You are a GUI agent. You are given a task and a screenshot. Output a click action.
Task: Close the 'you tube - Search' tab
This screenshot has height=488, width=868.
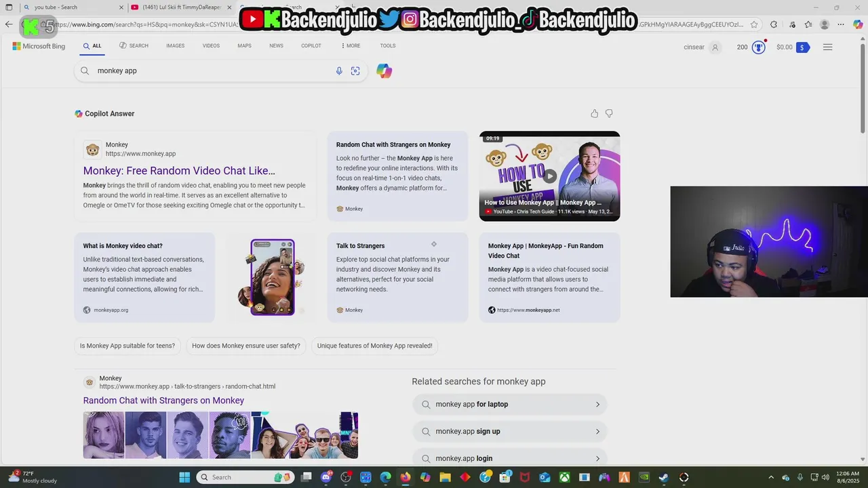pyautogui.click(x=121, y=7)
